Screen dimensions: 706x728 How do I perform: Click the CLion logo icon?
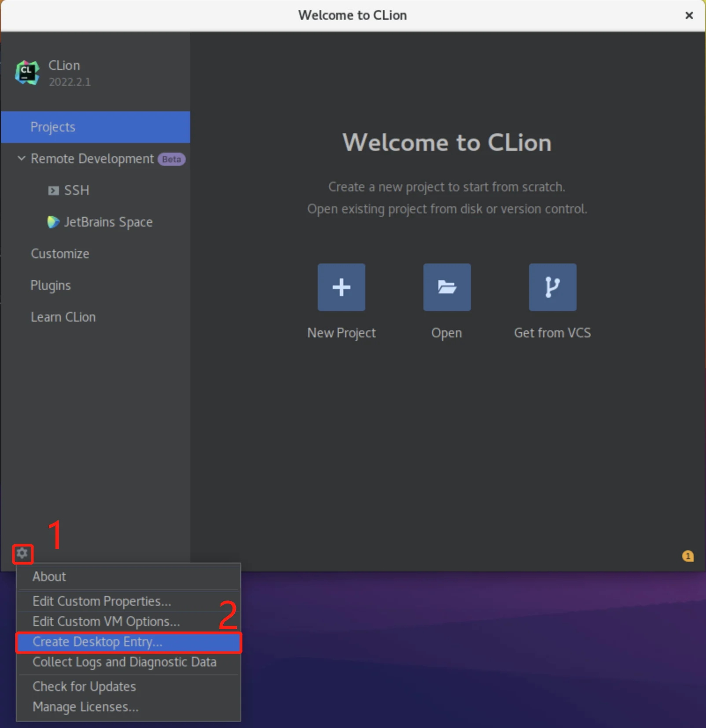(x=26, y=72)
